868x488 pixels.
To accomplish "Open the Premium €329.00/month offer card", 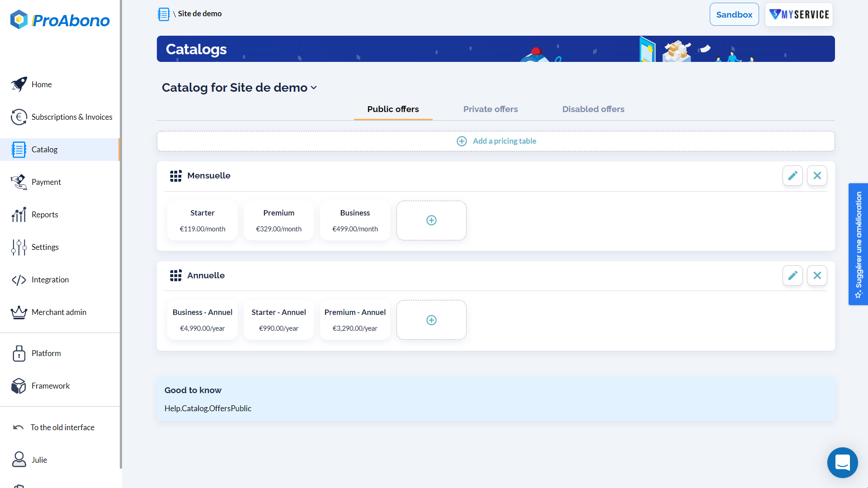I will [x=278, y=221].
